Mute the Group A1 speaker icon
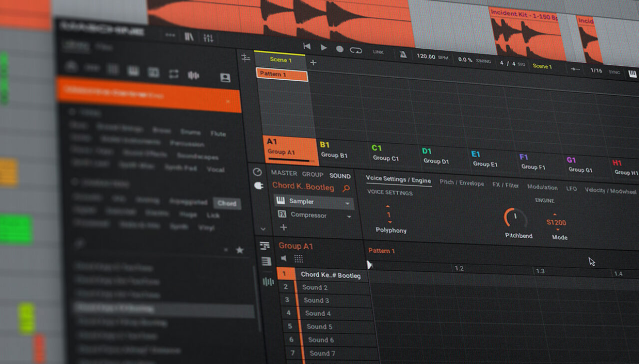The image size is (639, 364). tap(283, 258)
